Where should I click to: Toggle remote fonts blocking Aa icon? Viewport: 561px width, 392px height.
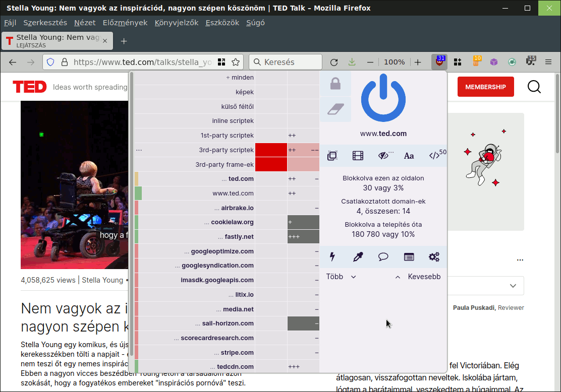409,156
